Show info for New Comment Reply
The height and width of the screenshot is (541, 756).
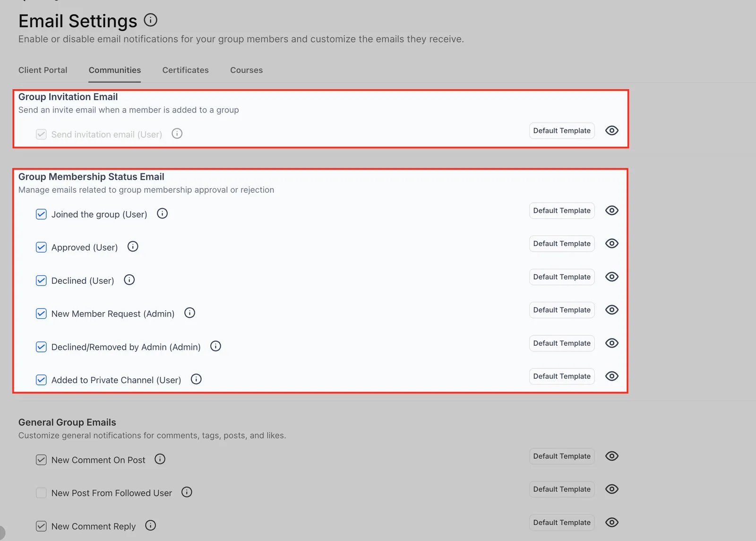pyautogui.click(x=151, y=525)
